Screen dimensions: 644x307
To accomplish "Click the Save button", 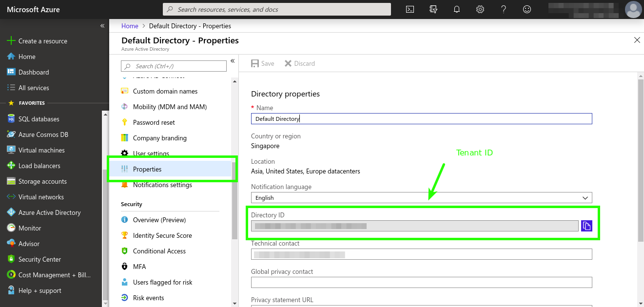I will [x=262, y=63].
